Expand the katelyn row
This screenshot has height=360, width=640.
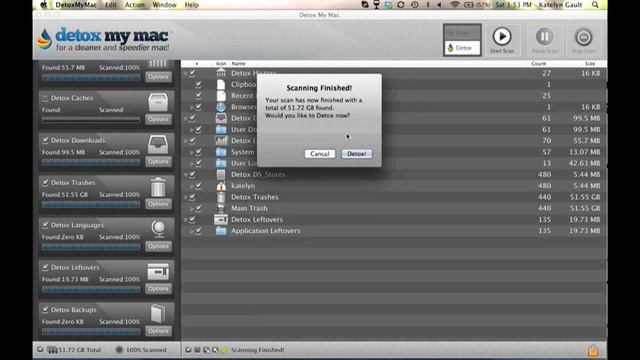191,186
